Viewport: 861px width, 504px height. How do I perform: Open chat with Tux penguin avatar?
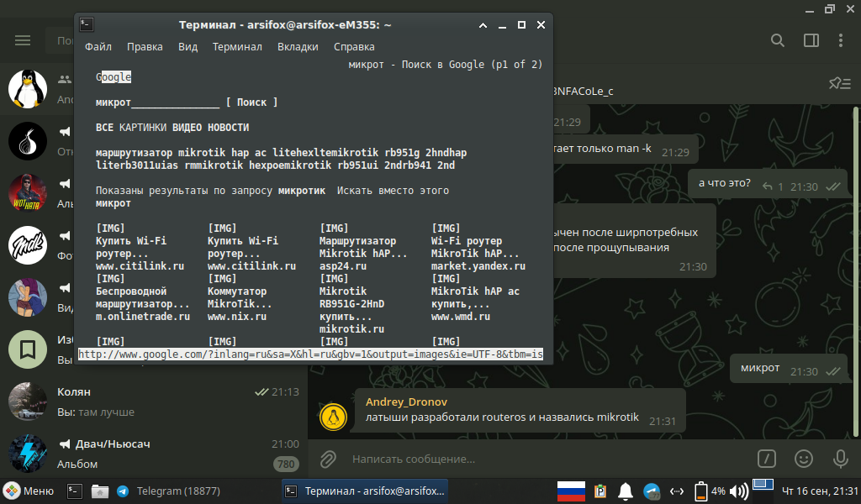tap(28, 89)
